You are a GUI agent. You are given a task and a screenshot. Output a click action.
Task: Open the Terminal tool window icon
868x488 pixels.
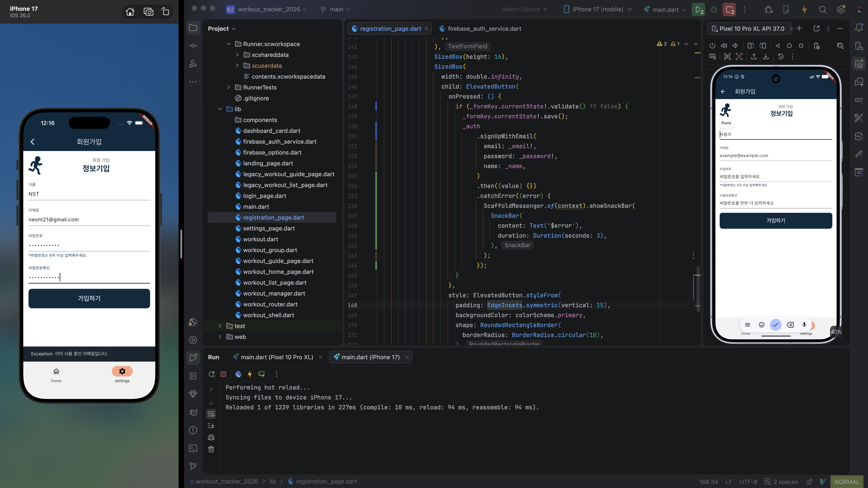pyautogui.click(x=193, y=448)
